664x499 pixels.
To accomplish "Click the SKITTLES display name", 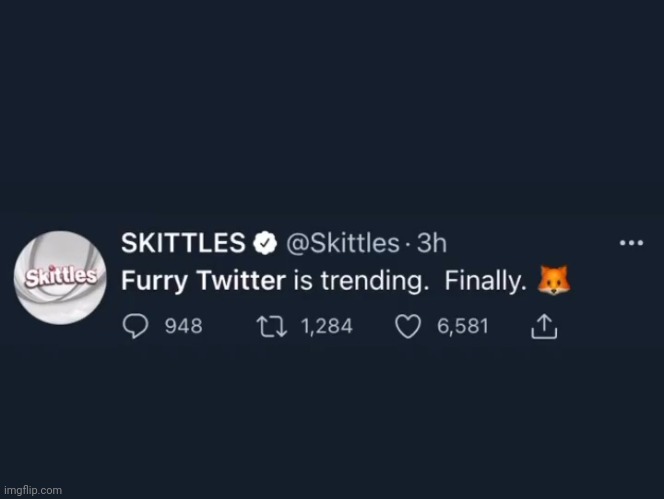I will pyautogui.click(x=183, y=243).
